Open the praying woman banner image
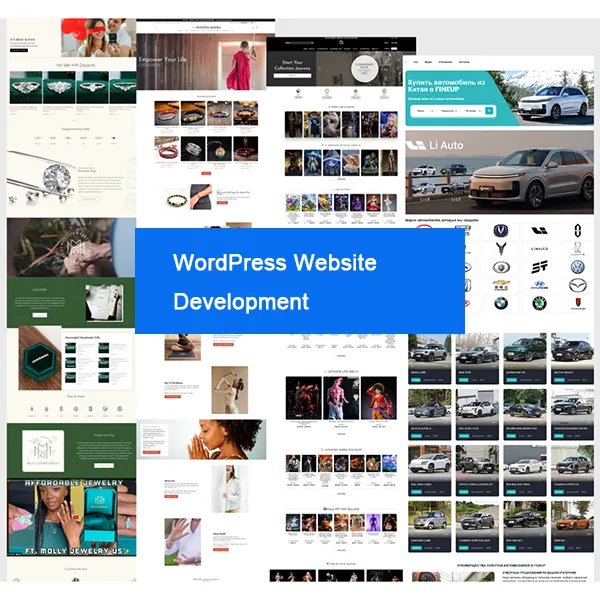 tap(202, 439)
